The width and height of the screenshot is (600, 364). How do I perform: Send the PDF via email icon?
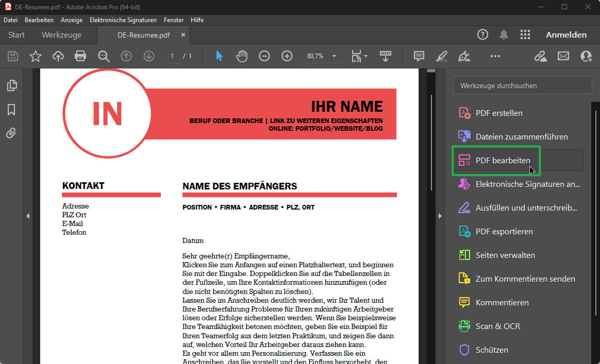pyautogui.click(x=563, y=56)
